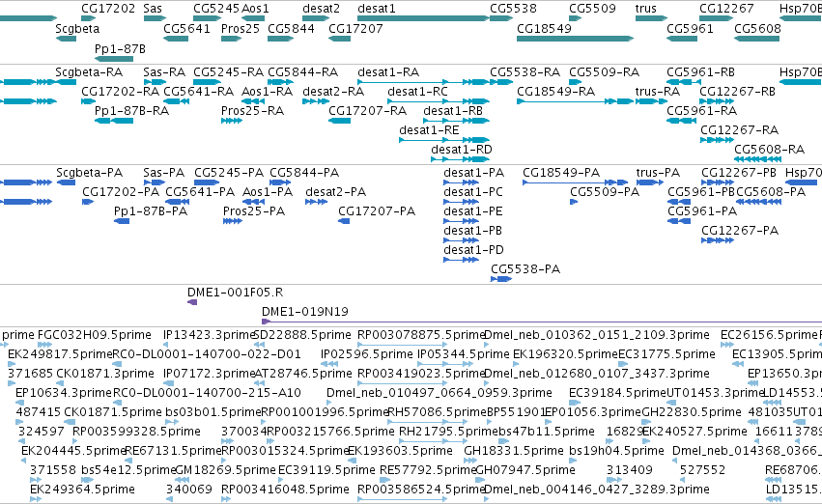Image resolution: width=822 pixels, height=504 pixels.
Task: Select the IP02596.5prime EST label
Action: pos(366,354)
